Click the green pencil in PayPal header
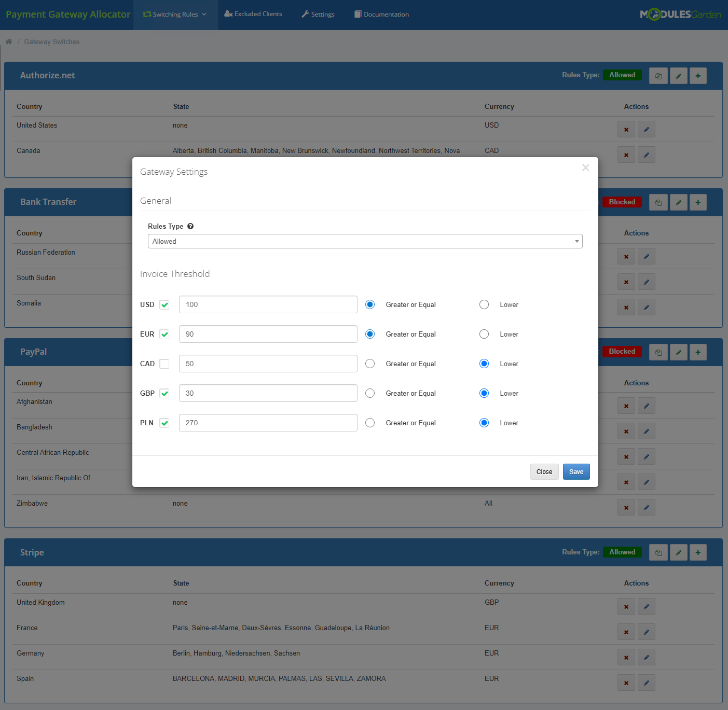This screenshot has height=710, width=728. click(678, 352)
